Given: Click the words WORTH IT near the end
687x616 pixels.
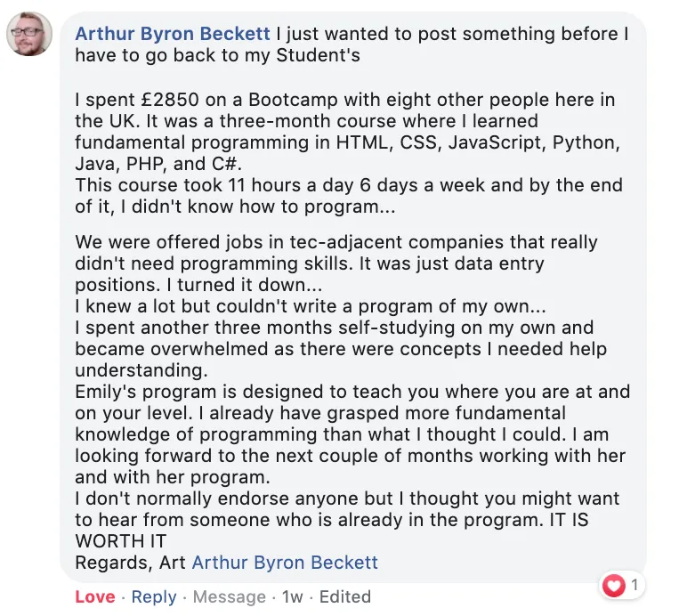Looking at the screenshot, I should pos(120,540).
